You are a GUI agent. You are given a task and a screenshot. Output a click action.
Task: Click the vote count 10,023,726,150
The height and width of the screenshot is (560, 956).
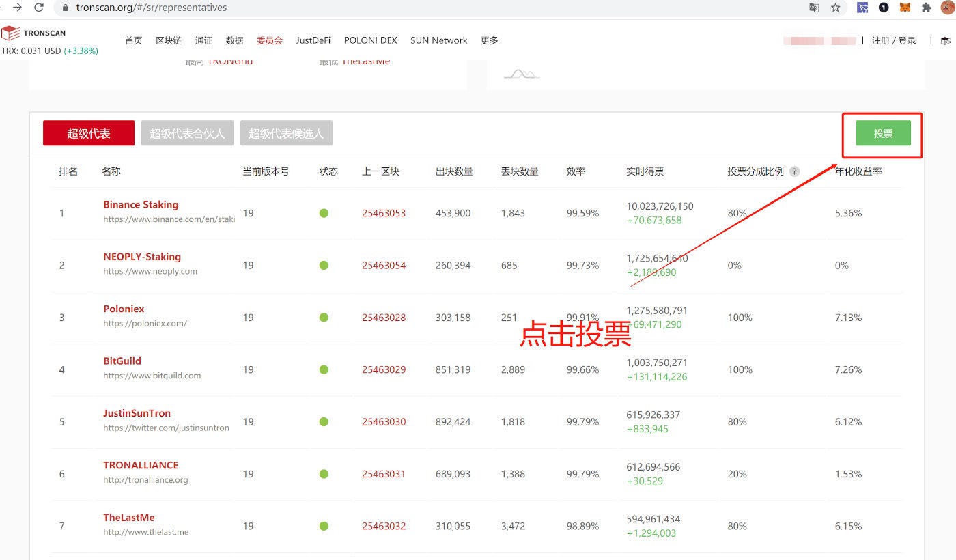tap(660, 206)
